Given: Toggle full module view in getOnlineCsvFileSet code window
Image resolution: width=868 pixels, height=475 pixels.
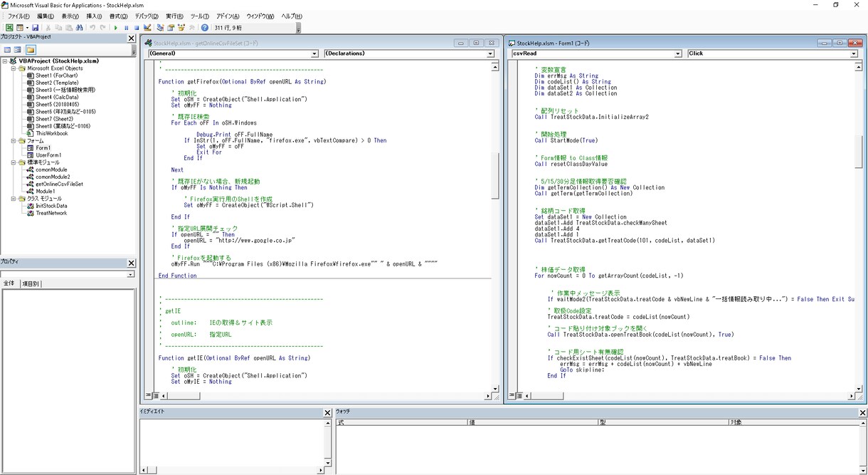Looking at the screenshot, I should point(156,395).
